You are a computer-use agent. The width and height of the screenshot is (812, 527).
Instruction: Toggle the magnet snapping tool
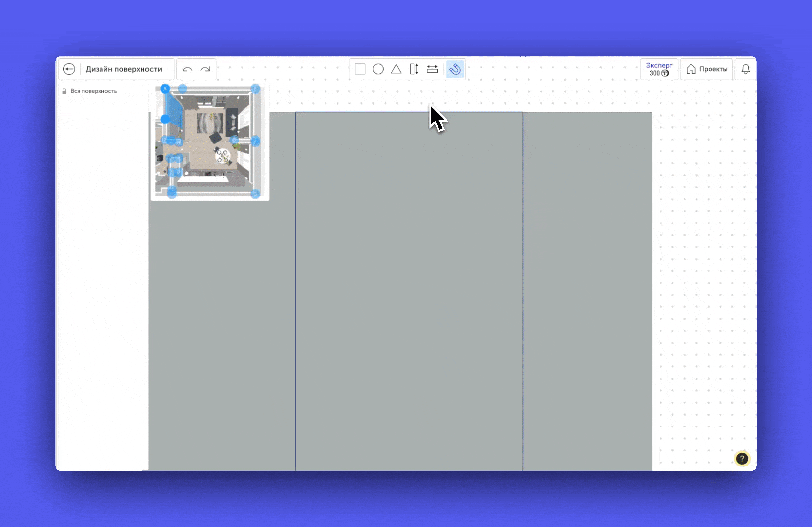455,69
